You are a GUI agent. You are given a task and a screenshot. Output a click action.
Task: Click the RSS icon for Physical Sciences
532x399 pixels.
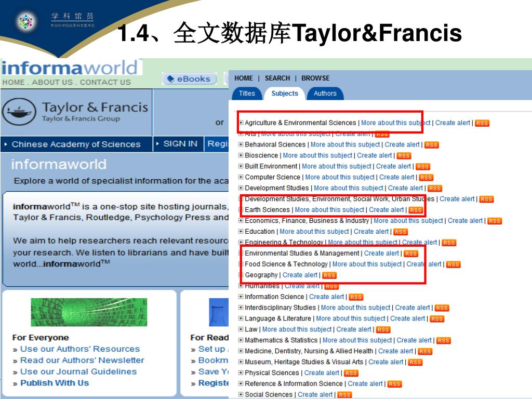pyautogui.click(x=351, y=373)
